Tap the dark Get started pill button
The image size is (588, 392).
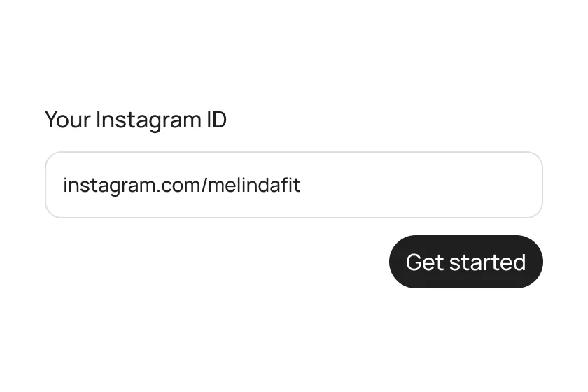tap(465, 262)
